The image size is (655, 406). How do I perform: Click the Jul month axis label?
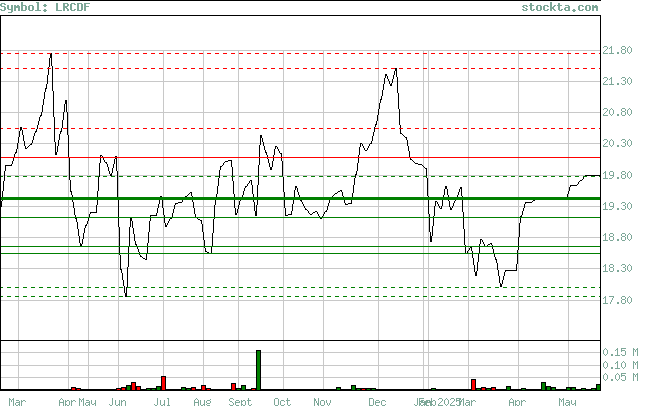pyautogui.click(x=162, y=401)
